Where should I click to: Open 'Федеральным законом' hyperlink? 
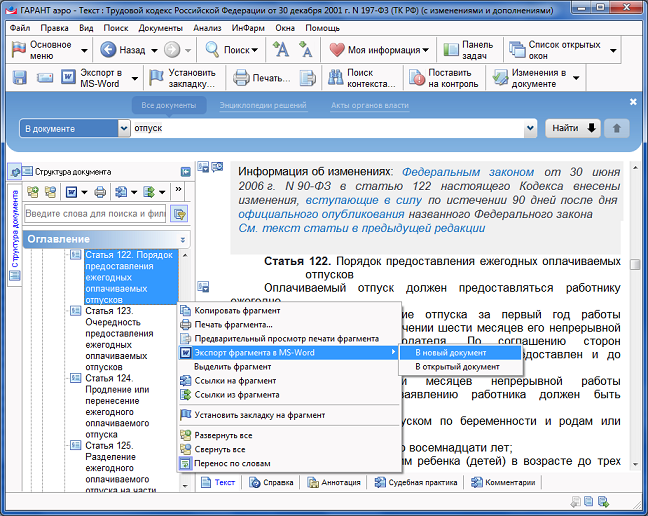tap(468, 172)
